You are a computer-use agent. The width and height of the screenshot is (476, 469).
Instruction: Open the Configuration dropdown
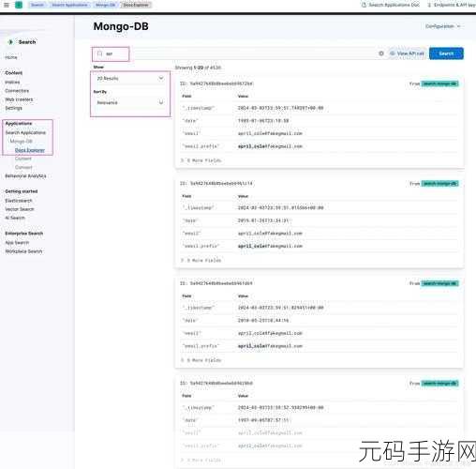[x=442, y=26]
